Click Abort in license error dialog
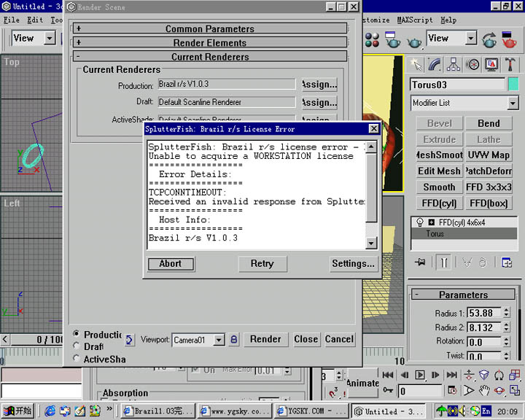 click(171, 264)
